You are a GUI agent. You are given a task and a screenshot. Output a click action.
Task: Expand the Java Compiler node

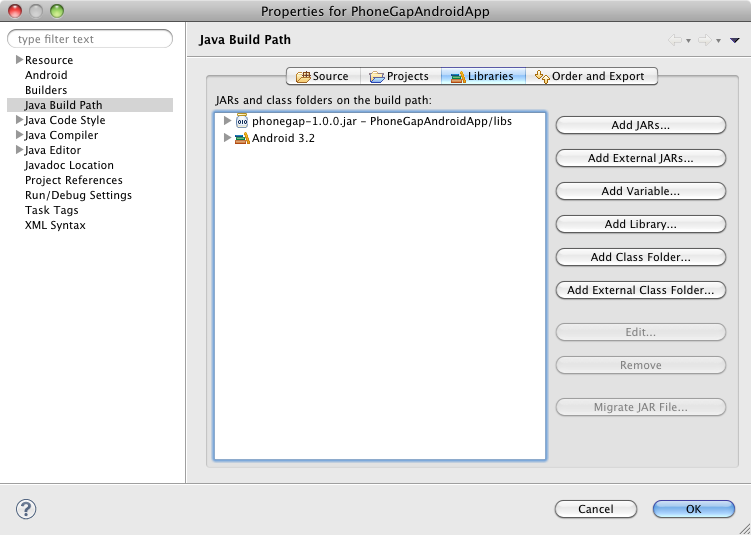(19, 134)
